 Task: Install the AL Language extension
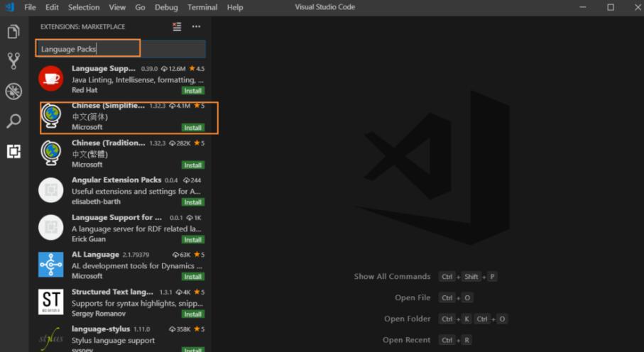pos(192,277)
